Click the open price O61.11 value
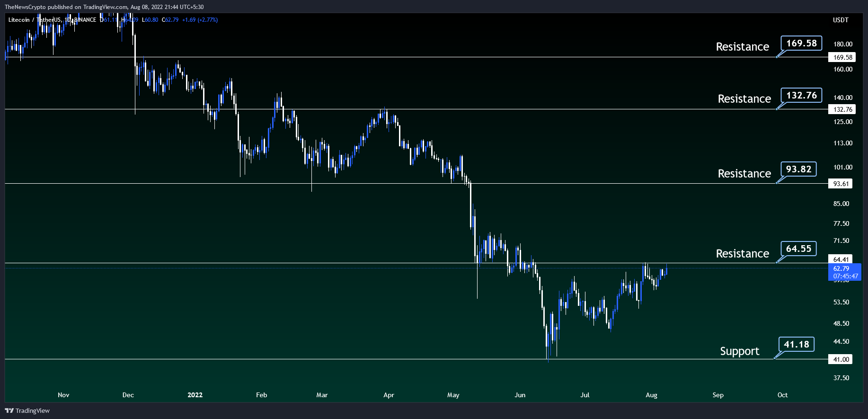This screenshot has height=419, width=868. 108,20
